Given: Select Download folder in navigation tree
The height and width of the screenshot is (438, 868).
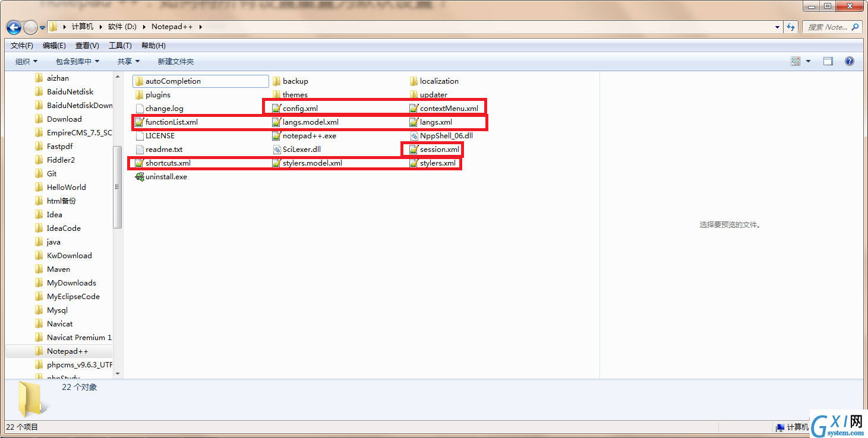Looking at the screenshot, I should tap(64, 119).
